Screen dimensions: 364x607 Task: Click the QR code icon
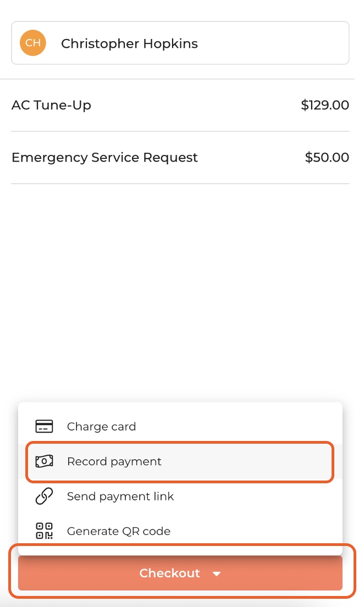(44, 531)
